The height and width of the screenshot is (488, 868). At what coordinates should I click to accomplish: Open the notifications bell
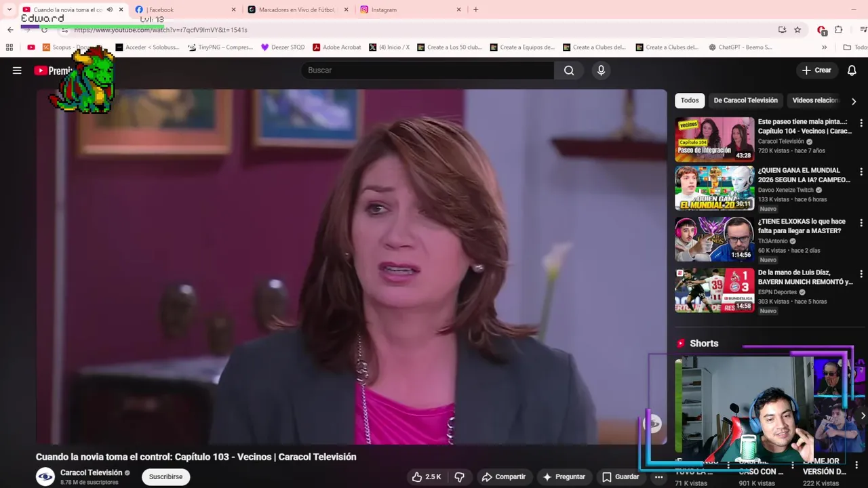pyautogui.click(x=852, y=70)
